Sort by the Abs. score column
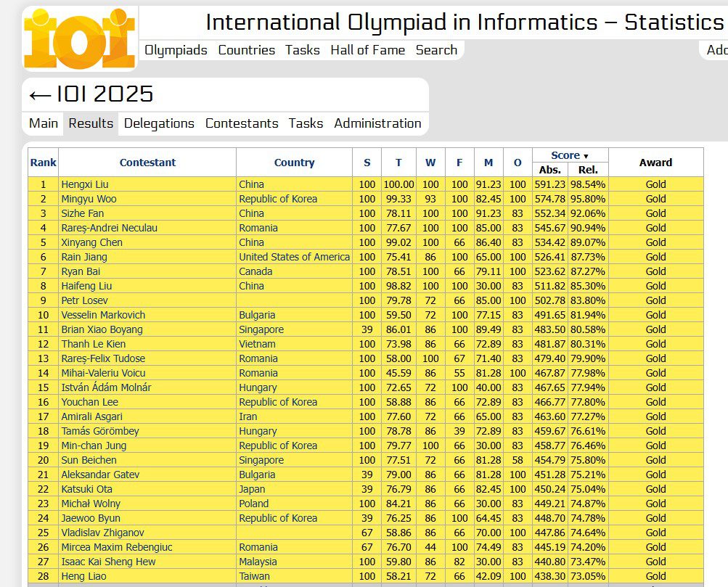728x587 pixels. [549, 170]
